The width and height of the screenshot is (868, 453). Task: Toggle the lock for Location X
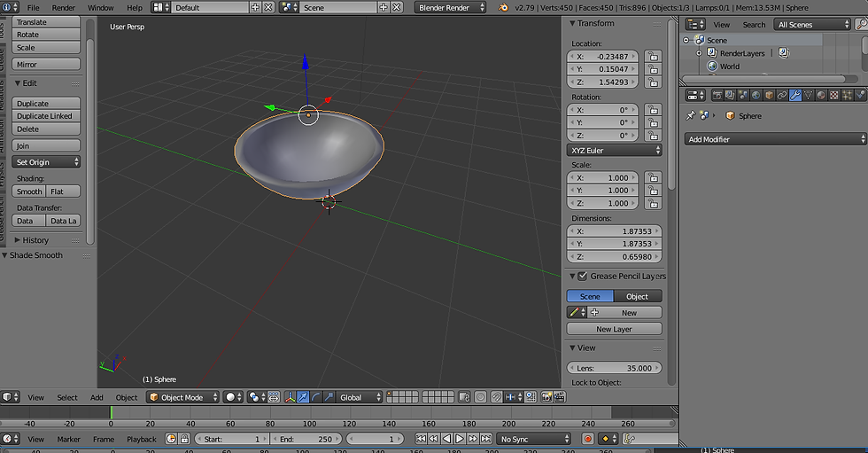[652, 56]
